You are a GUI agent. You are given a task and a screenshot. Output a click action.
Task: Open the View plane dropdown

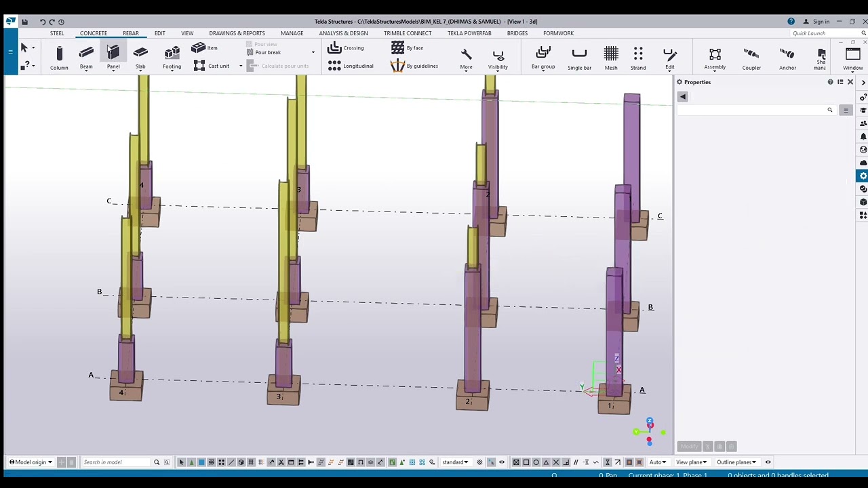691,462
